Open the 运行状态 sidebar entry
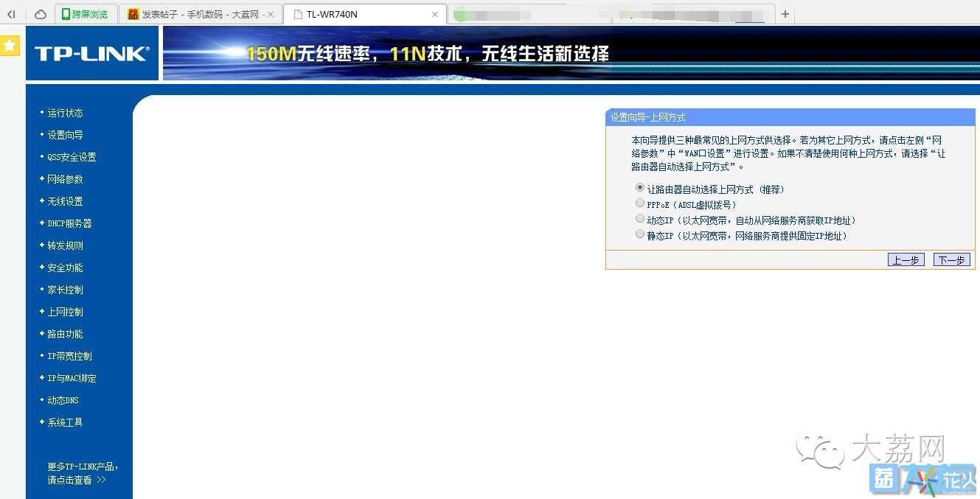This screenshot has width=980, height=499. point(65,113)
